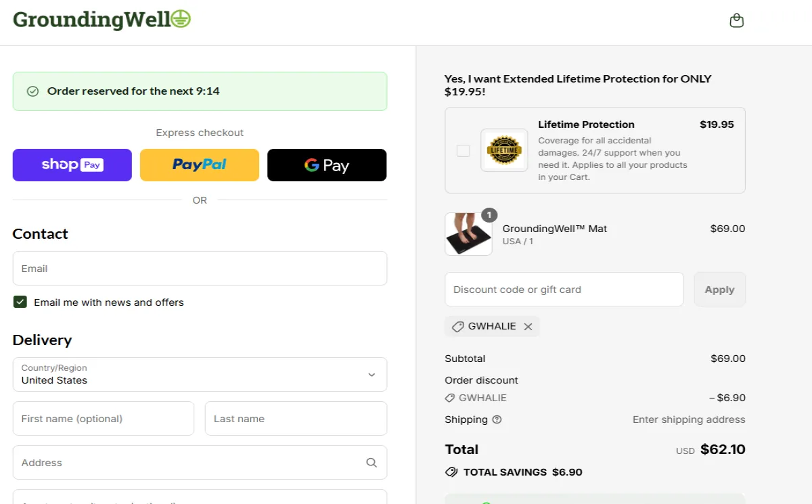Expand the United States country selector chevron
Screen dimensions: 812x504
click(x=371, y=374)
